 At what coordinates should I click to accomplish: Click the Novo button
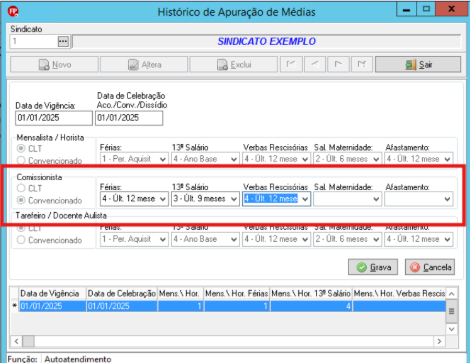(x=54, y=64)
